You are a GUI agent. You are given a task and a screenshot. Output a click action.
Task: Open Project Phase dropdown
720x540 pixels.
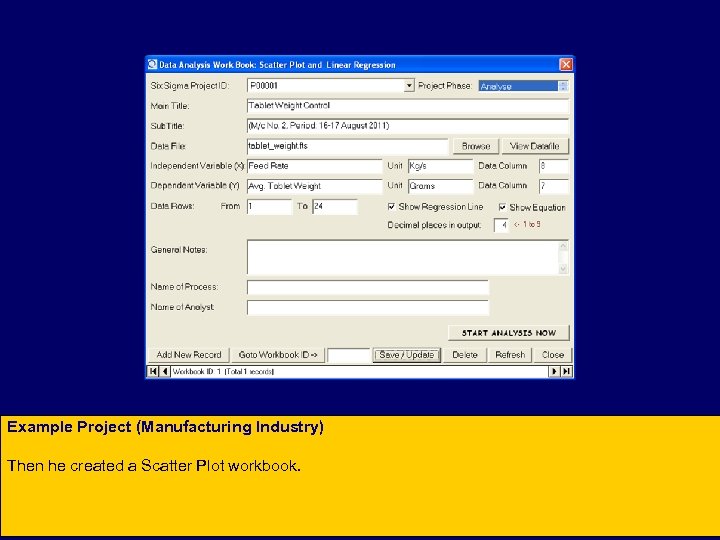(563, 86)
